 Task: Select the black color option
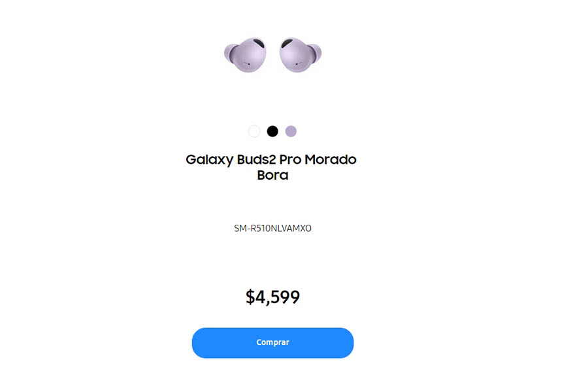[x=272, y=131]
